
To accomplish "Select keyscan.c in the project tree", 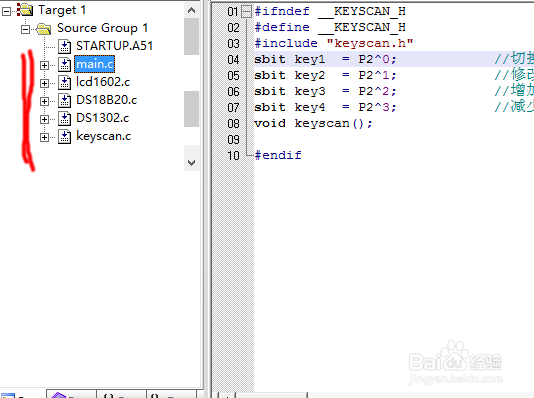I will 104,136.
